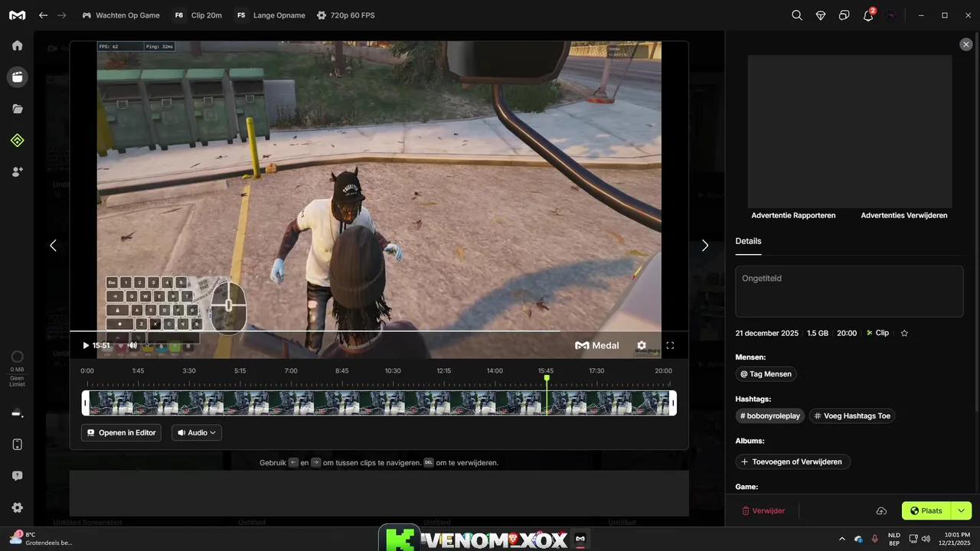
Task: Open the help sidebar icon
Action: click(17, 476)
